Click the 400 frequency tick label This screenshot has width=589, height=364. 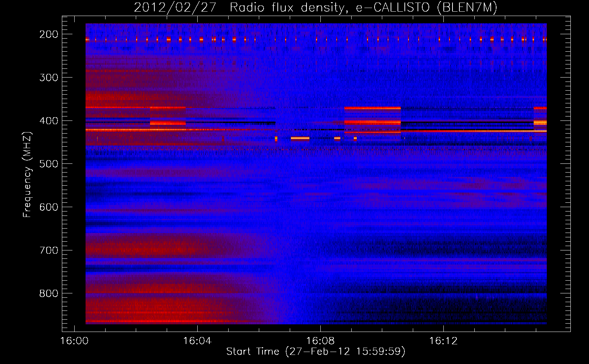pyautogui.click(x=49, y=121)
